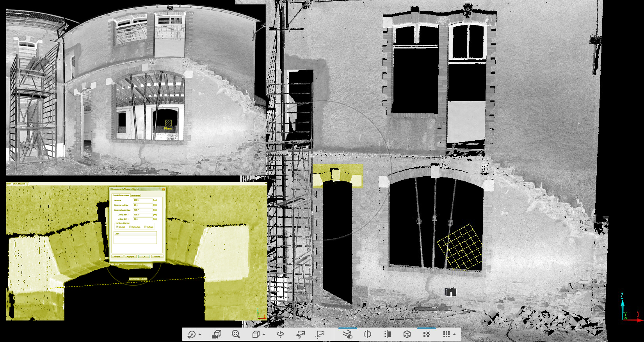This screenshot has width=644, height=342.
Task: Click the Annuler button
Action: pos(157,257)
